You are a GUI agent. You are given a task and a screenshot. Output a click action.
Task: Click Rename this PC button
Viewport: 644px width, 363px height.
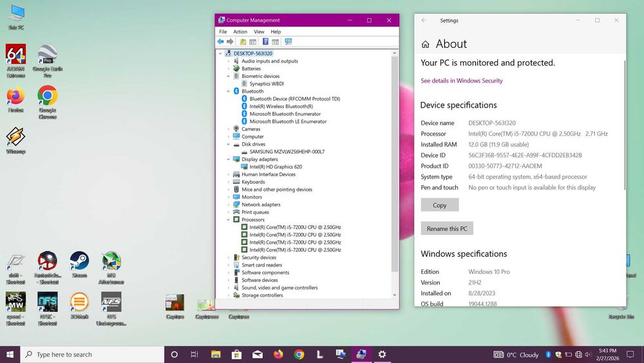[x=447, y=228]
